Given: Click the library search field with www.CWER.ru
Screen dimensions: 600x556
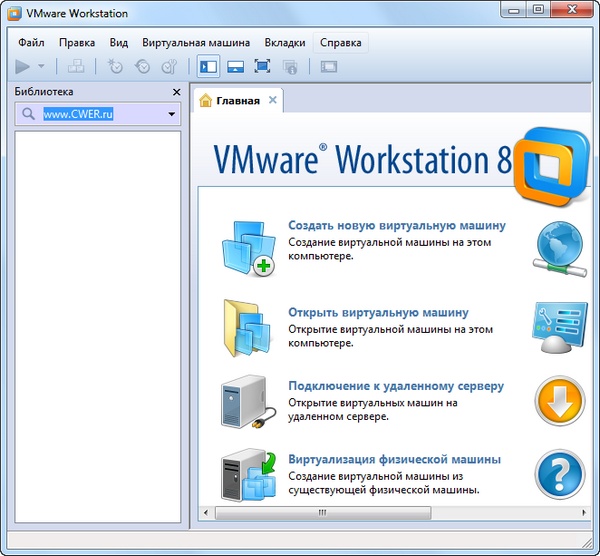Looking at the screenshot, I should [x=100, y=115].
